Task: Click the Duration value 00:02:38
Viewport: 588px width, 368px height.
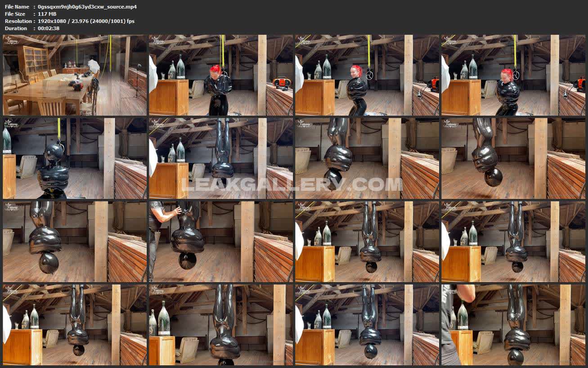Action: (x=49, y=28)
